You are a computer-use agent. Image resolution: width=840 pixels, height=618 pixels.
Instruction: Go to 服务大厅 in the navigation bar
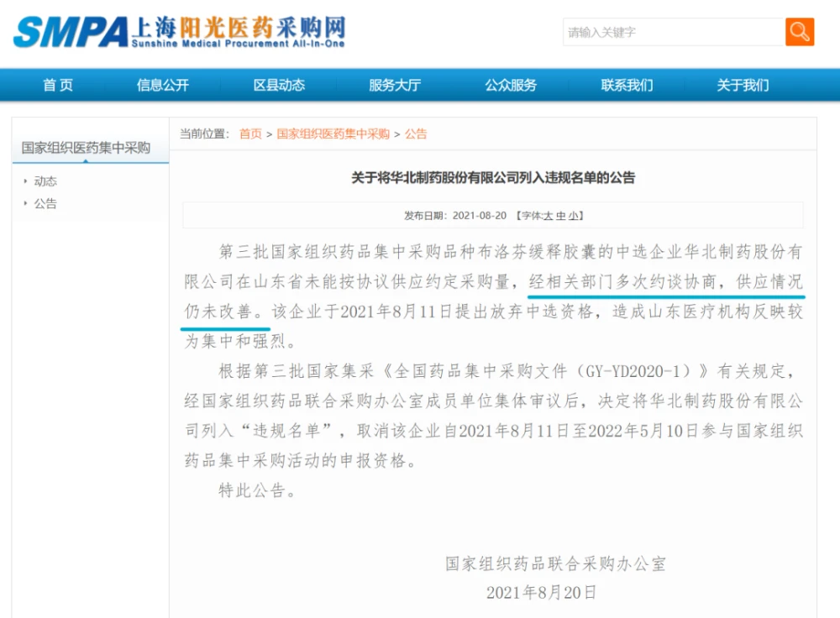pos(395,85)
